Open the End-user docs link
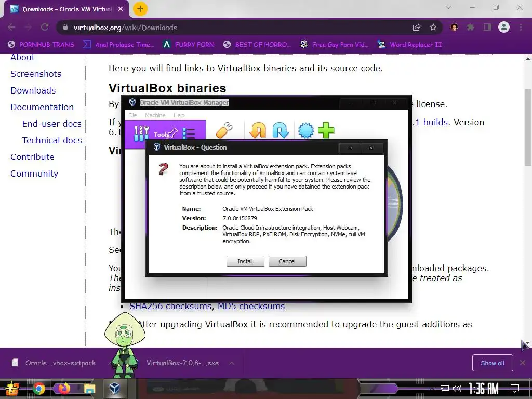The height and width of the screenshot is (399, 532). (52, 124)
